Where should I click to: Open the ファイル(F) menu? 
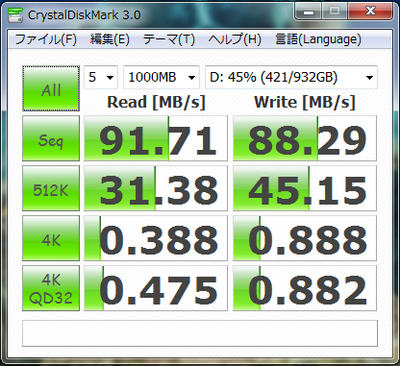[x=46, y=40]
